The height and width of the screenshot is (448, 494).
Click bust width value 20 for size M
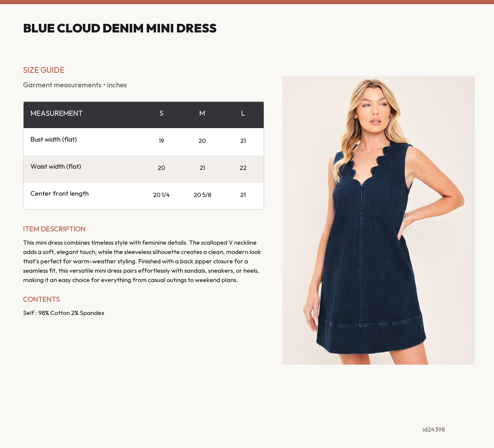click(202, 141)
